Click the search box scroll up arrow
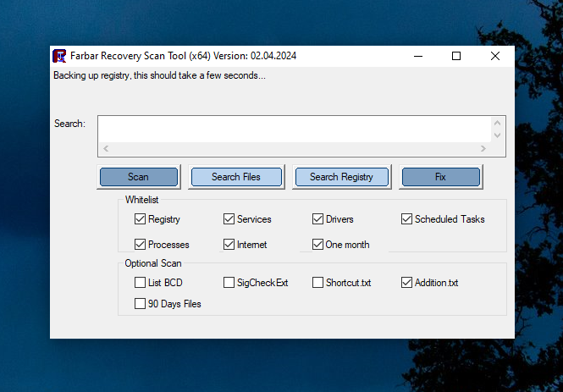Viewport: 563px width, 392px height. 497,123
